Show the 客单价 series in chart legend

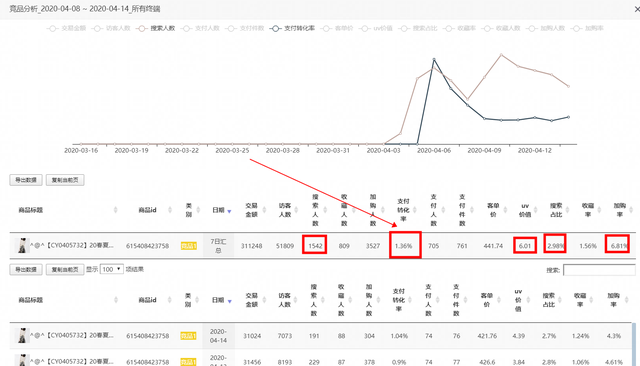click(337, 28)
